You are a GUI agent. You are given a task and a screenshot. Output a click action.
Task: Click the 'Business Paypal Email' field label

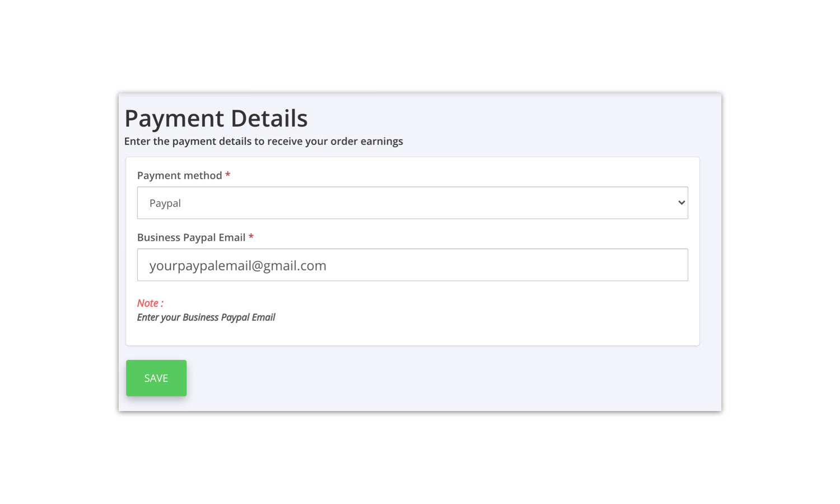(x=191, y=237)
